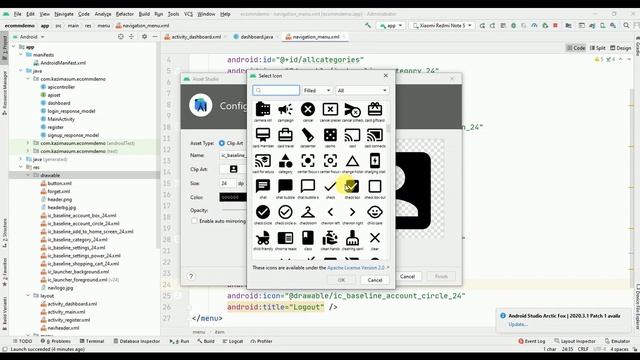Choose the card travel briefcase icon
Viewport: 640px width, 360px height.
[x=285, y=135]
